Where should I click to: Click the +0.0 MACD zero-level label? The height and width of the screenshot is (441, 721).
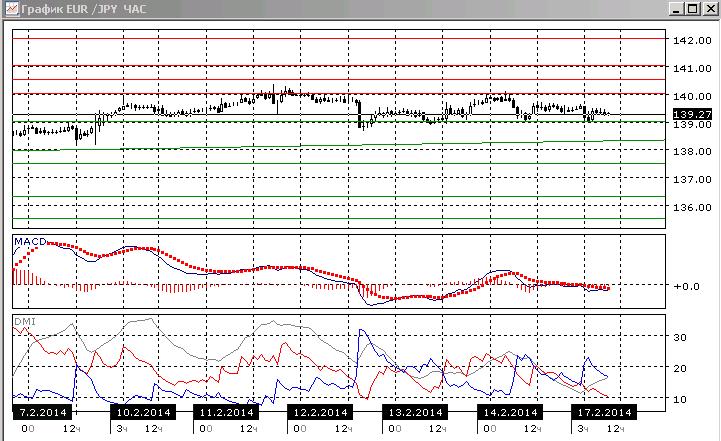[x=687, y=286]
